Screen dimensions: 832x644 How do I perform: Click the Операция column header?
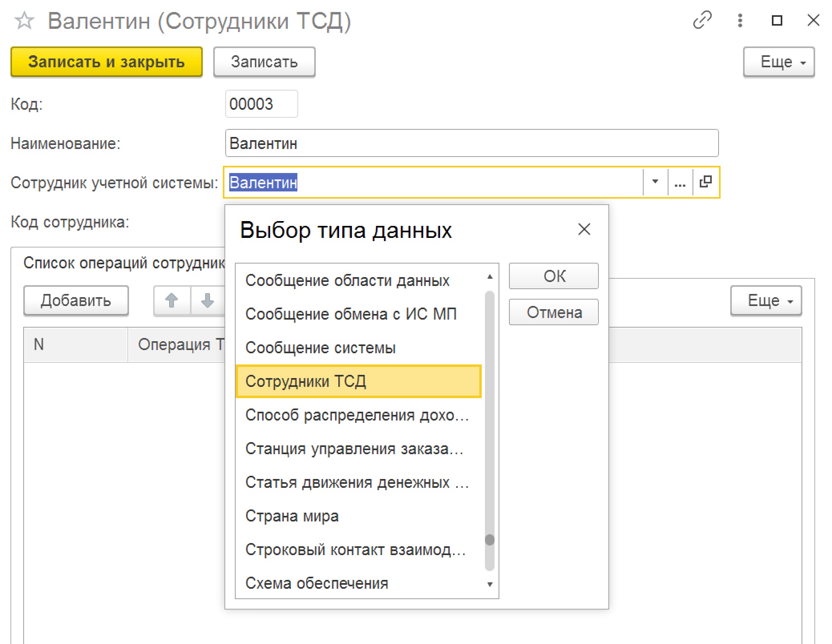(x=176, y=344)
